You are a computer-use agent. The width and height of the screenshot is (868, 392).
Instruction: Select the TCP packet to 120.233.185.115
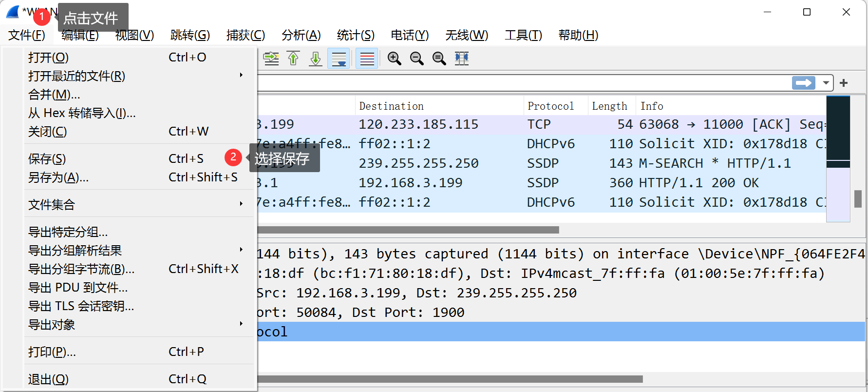[x=542, y=124]
